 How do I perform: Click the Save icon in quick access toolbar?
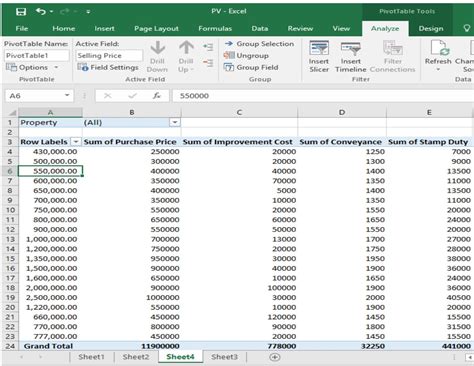(21, 12)
